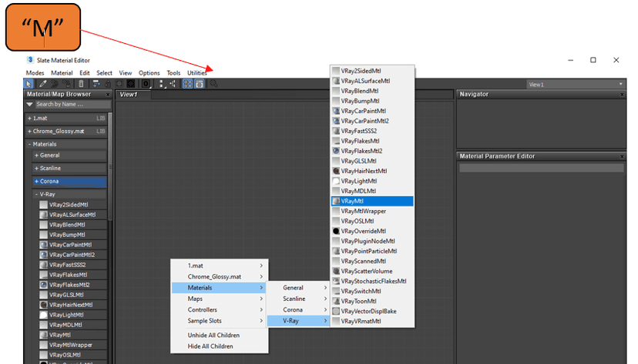
Task: Maximize the Slate Material Editor window
Action: [593, 60]
